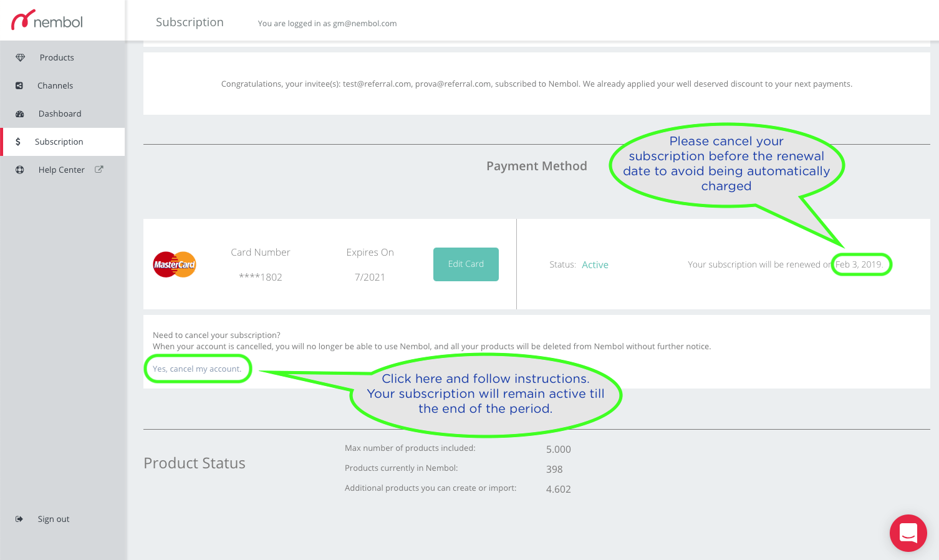The image size is (939, 560).
Task: Click 'Need to cancel your subscription?' text
Action: [x=216, y=335]
